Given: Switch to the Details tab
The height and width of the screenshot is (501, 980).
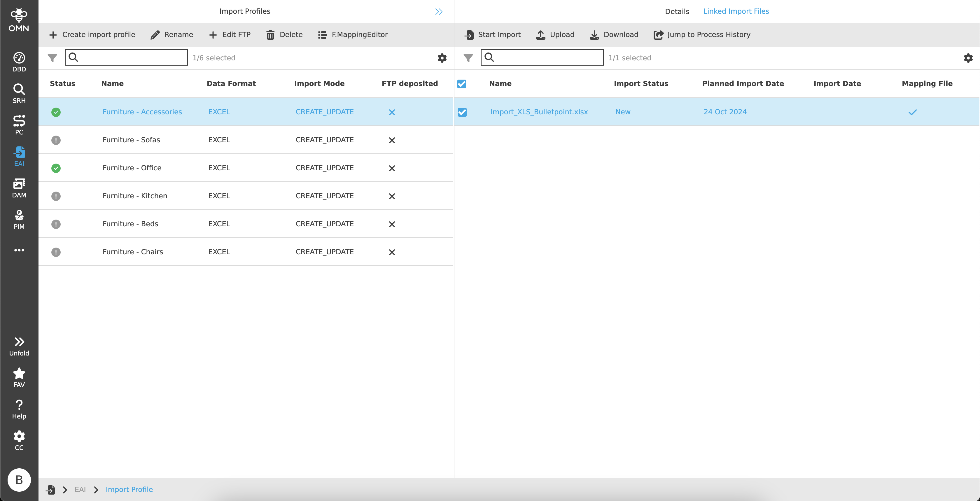Looking at the screenshot, I should pyautogui.click(x=677, y=11).
